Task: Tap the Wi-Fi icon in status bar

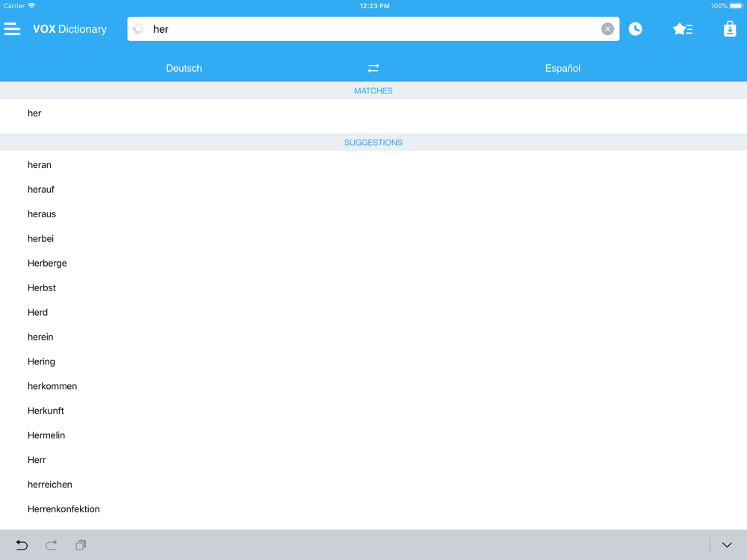Action: coord(31,6)
